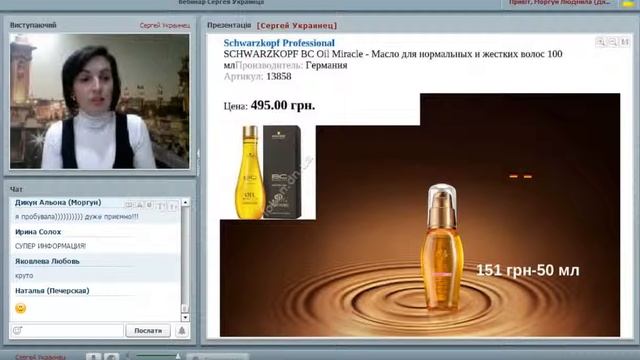Click "Германия" manufacturer value
Image resolution: width=640 pixels, height=360 pixels.
click(327, 65)
